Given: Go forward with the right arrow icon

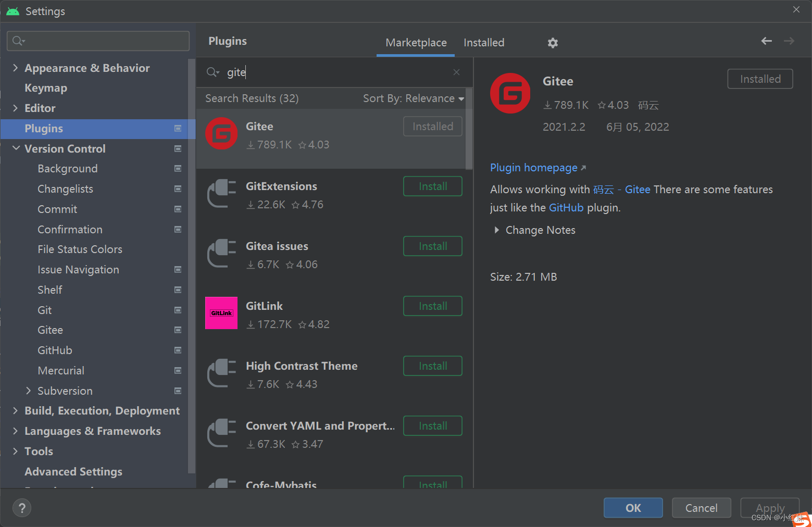Looking at the screenshot, I should click(x=789, y=41).
